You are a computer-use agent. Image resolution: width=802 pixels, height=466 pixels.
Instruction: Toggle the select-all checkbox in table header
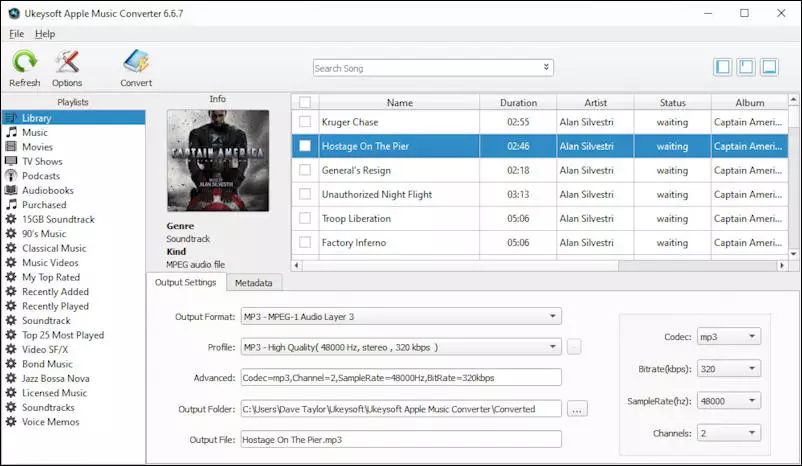(305, 102)
